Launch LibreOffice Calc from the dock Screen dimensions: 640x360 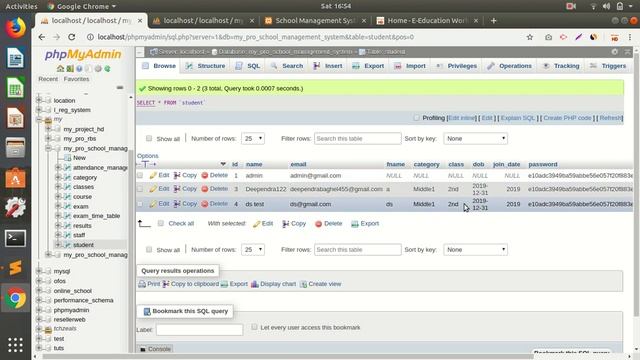[x=16, y=88]
